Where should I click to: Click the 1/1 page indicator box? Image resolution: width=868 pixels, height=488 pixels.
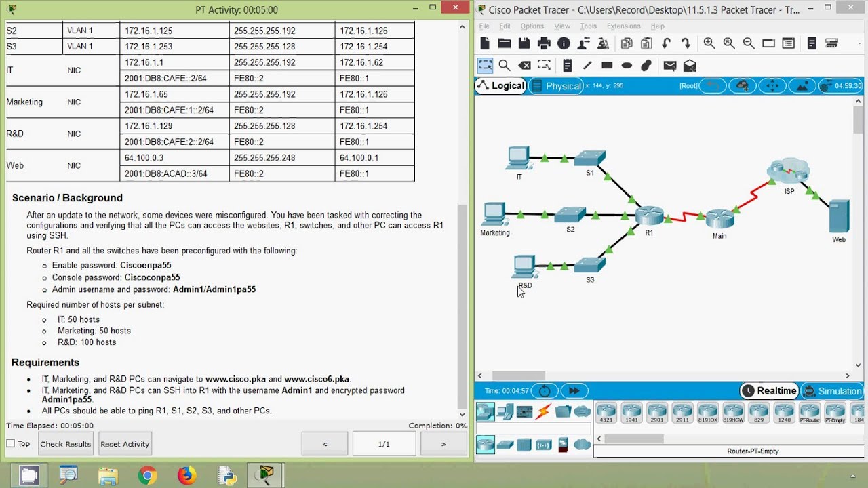384,444
